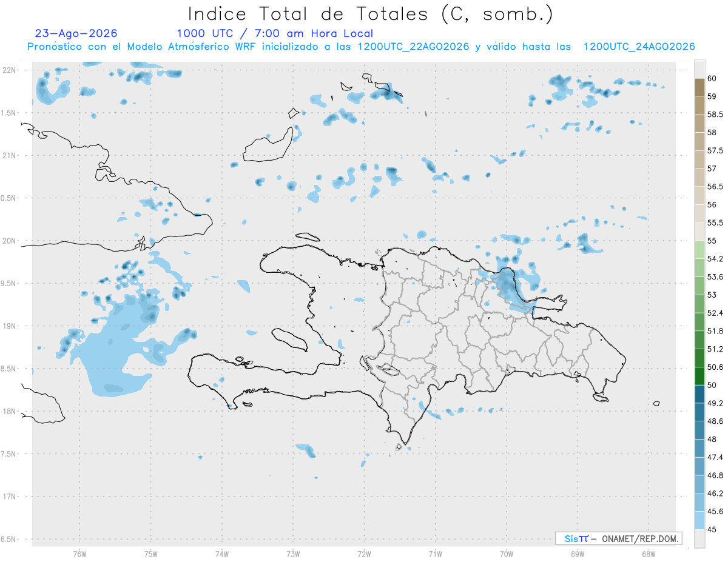This screenshot has height=562, width=728.
Task: Click the color bar value '57'
Action: click(x=712, y=169)
